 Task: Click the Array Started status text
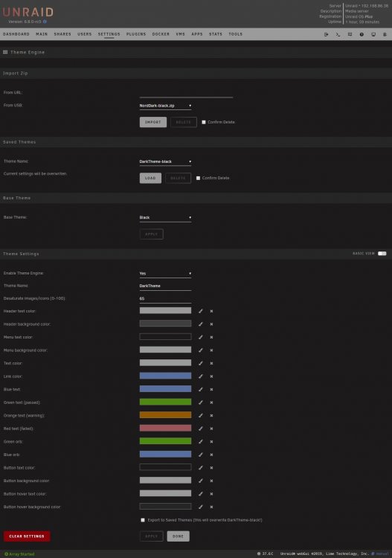[22, 554]
